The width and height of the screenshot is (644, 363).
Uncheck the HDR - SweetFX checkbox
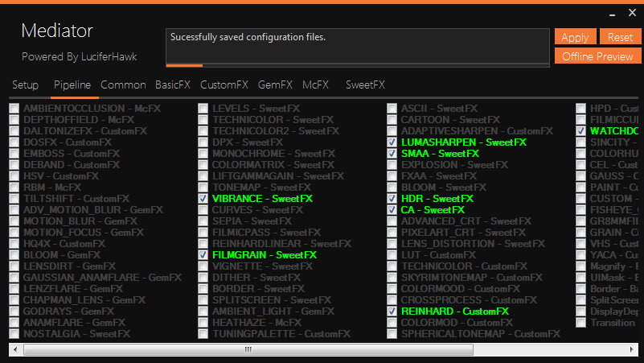click(x=392, y=198)
